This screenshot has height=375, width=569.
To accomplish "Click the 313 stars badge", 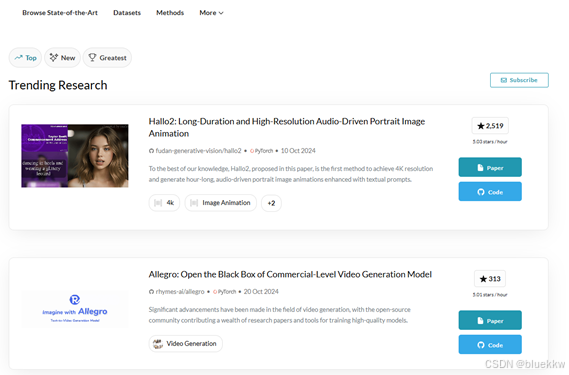I will point(490,279).
